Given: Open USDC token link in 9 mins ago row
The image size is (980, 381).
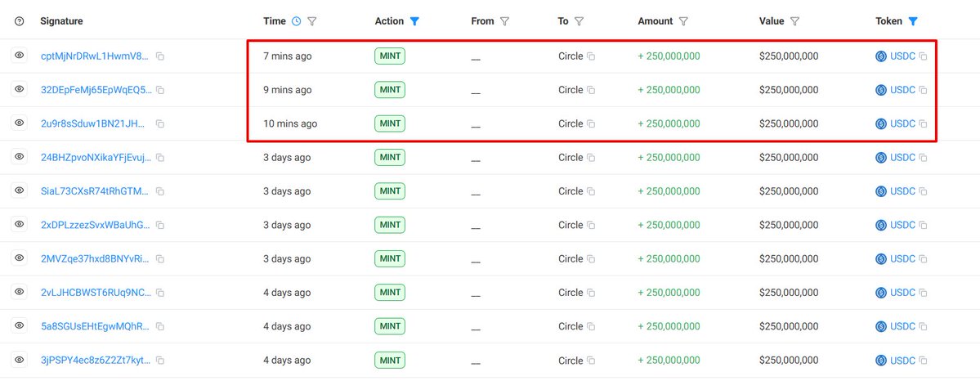Looking at the screenshot, I should coord(902,90).
